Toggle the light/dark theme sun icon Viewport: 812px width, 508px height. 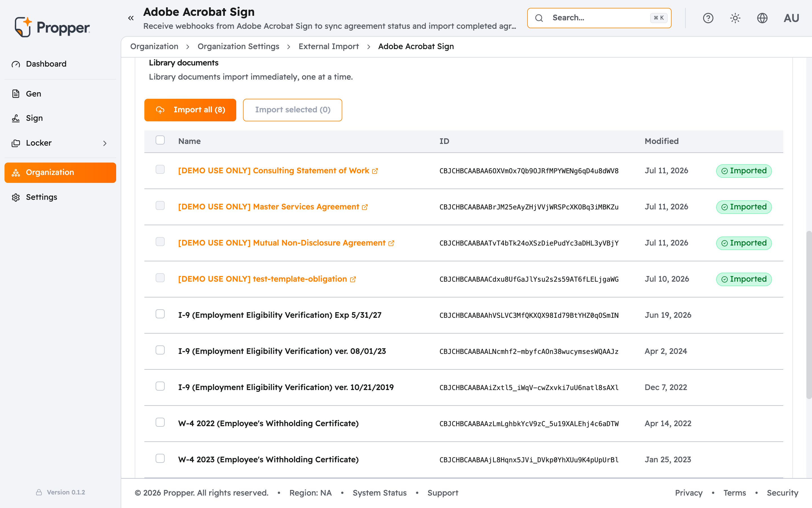(x=735, y=18)
